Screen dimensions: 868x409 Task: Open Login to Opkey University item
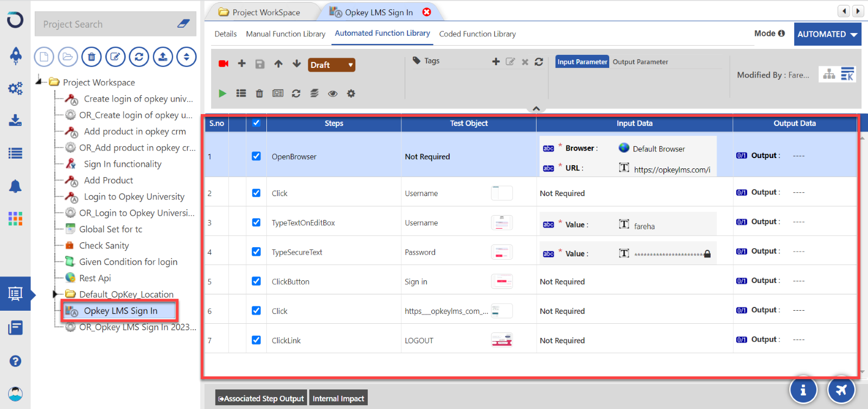coord(134,197)
